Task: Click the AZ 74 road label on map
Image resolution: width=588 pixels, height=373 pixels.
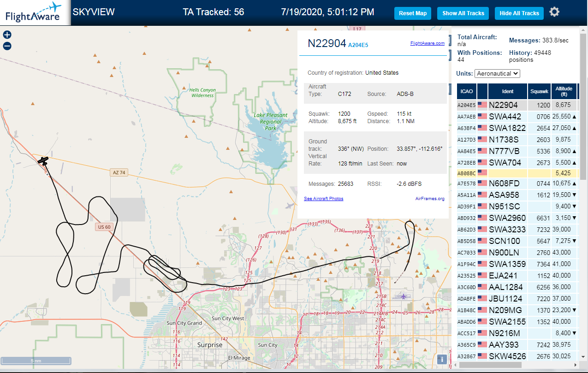Action: click(119, 172)
